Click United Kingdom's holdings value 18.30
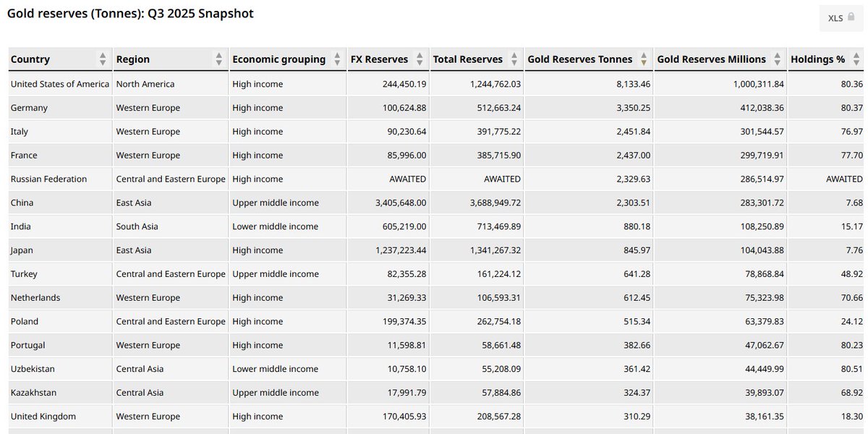 (x=850, y=417)
